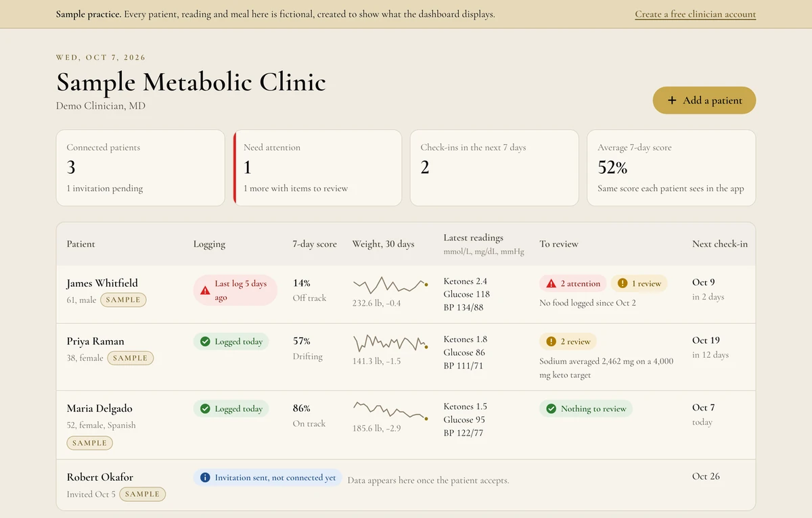Click exclamation icon in James Whitfield's 1 review badge

(x=623, y=283)
